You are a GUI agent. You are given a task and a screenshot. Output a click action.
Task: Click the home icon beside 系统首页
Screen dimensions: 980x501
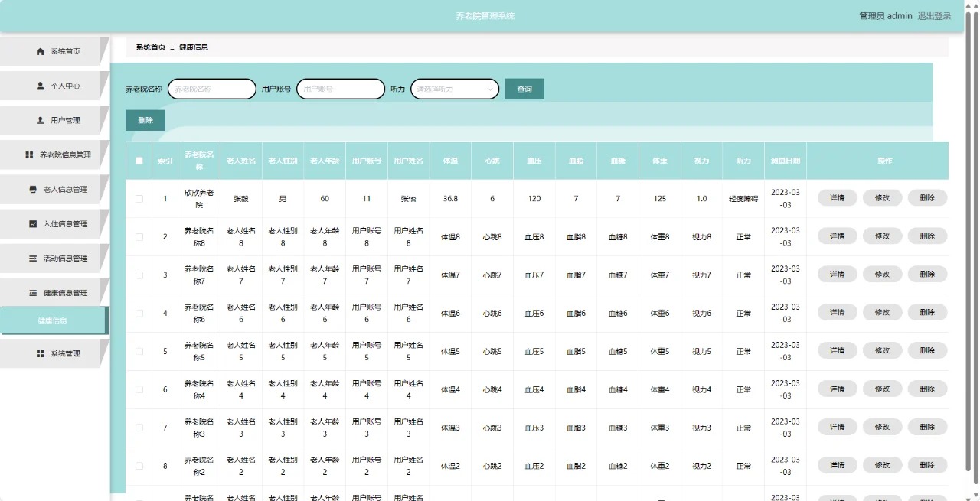[41, 51]
